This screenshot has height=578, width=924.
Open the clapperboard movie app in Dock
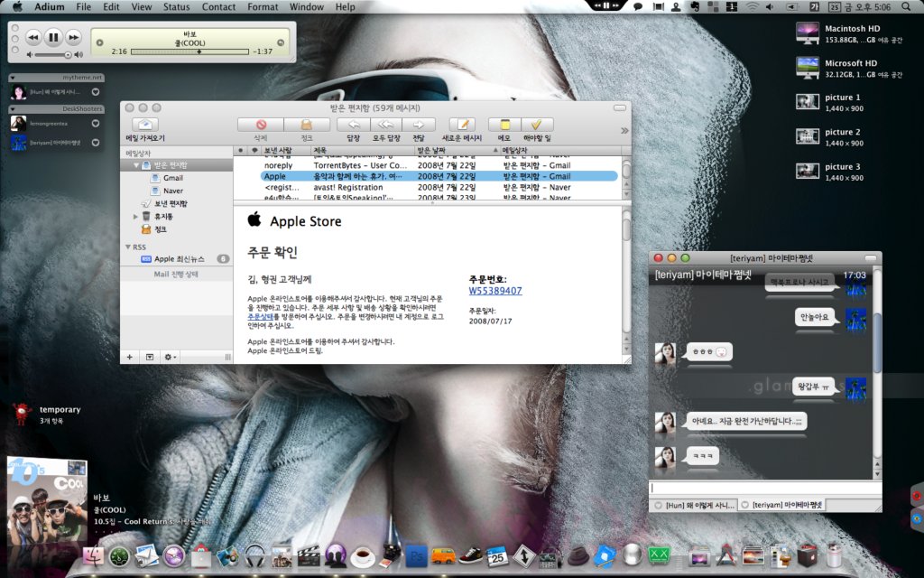309,555
